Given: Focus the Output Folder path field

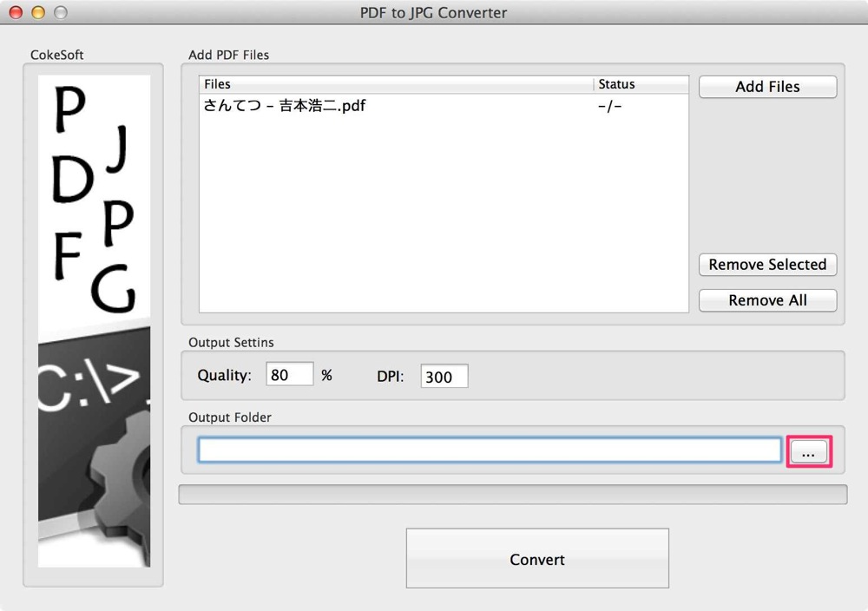Looking at the screenshot, I should tap(490, 450).
